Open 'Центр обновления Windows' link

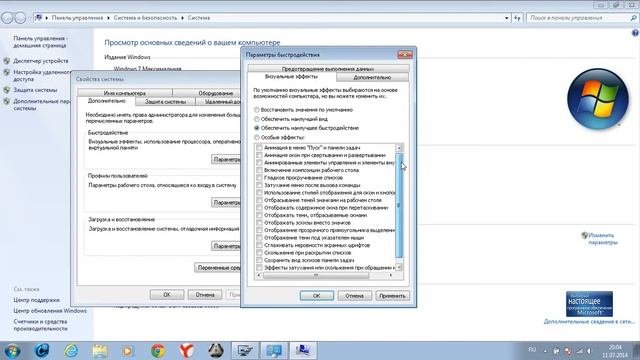tap(50, 311)
